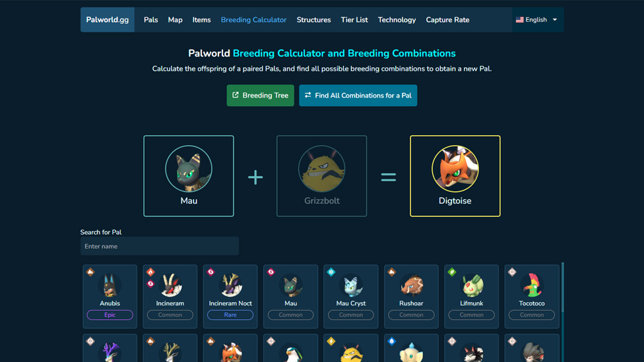Go to the Tier List page
This screenshot has width=644, height=362.
coord(354,20)
